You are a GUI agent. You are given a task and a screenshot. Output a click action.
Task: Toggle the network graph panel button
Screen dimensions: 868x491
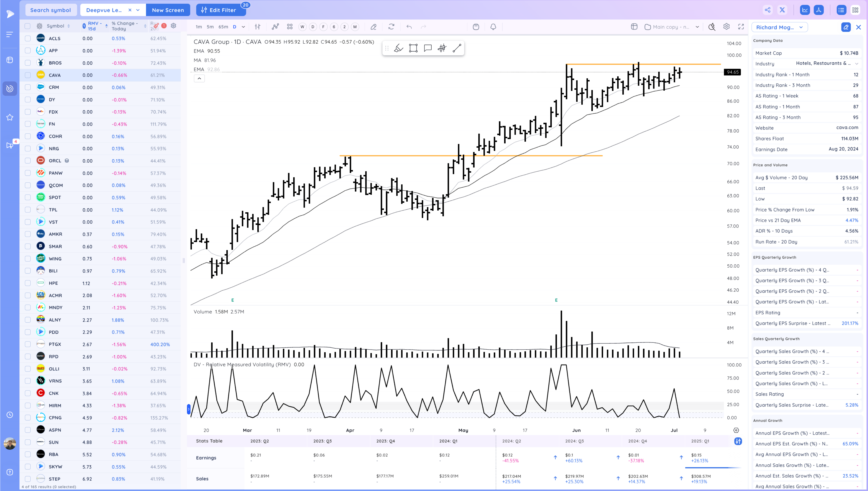tap(819, 10)
